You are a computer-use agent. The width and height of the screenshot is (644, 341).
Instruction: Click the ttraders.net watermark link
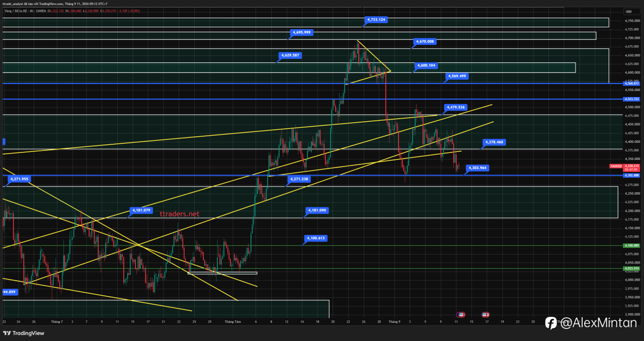[x=180, y=214]
